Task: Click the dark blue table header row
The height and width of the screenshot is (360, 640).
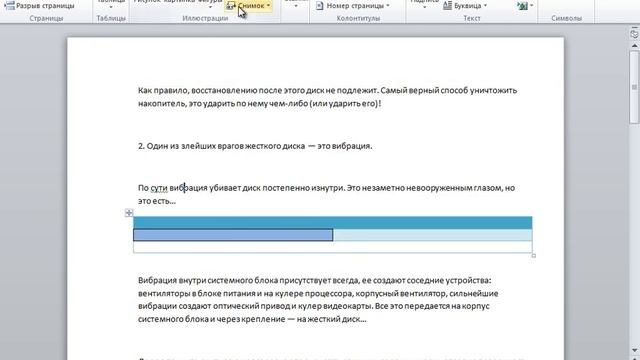Action: pyautogui.click(x=333, y=222)
